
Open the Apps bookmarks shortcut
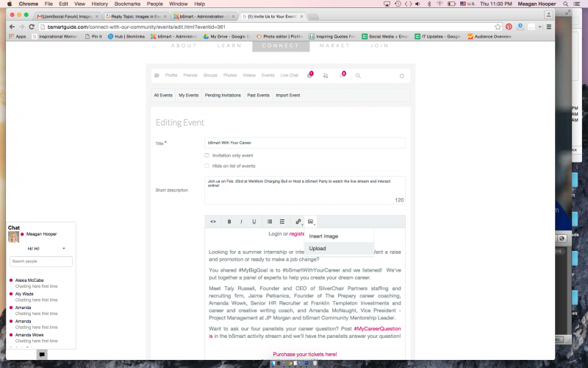(x=17, y=36)
